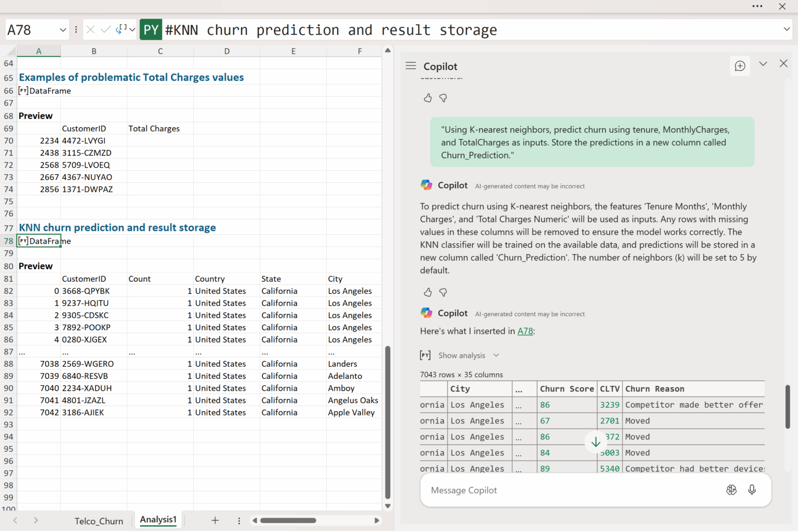Select the Analysis1 sheet tab
This screenshot has width=798, height=532.
pos(158,520)
